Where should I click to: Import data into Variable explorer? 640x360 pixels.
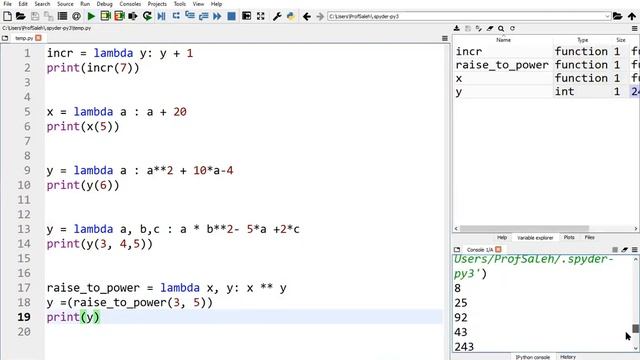point(457,29)
